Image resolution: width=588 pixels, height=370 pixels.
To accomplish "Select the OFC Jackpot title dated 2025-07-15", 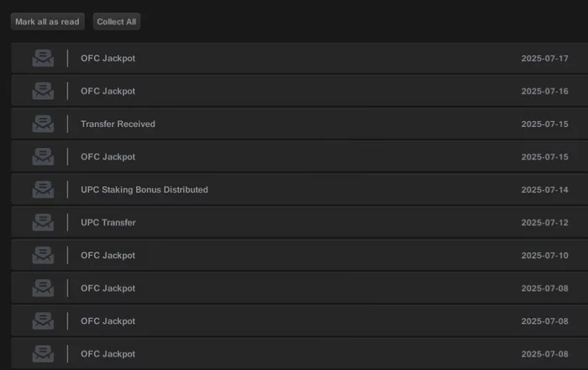I will coord(108,156).
